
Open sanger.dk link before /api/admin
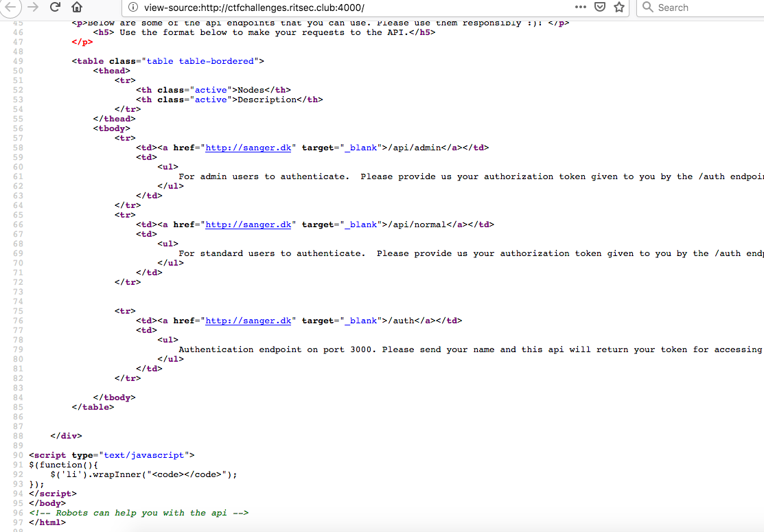(x=248, y=148)
